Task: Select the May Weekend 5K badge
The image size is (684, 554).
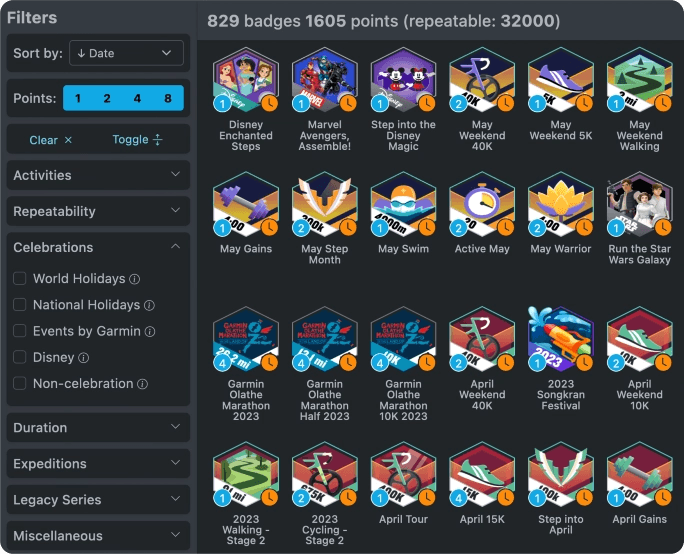Action: [561, 80]
